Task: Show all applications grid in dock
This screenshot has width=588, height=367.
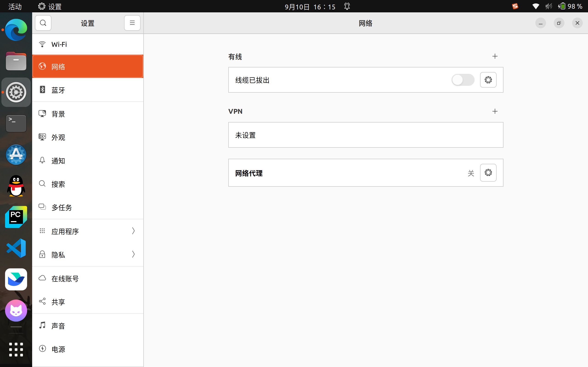Action: [x=16, y=349]
